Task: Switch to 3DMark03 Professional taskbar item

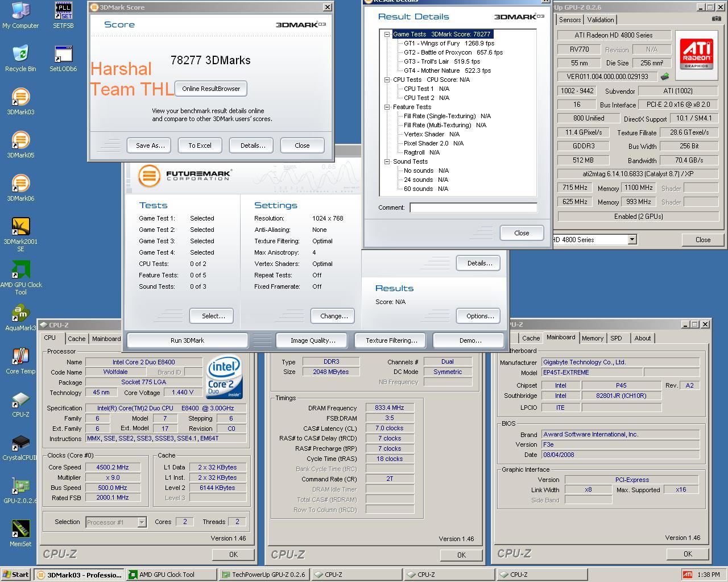Action: click(x=79, y=575)
